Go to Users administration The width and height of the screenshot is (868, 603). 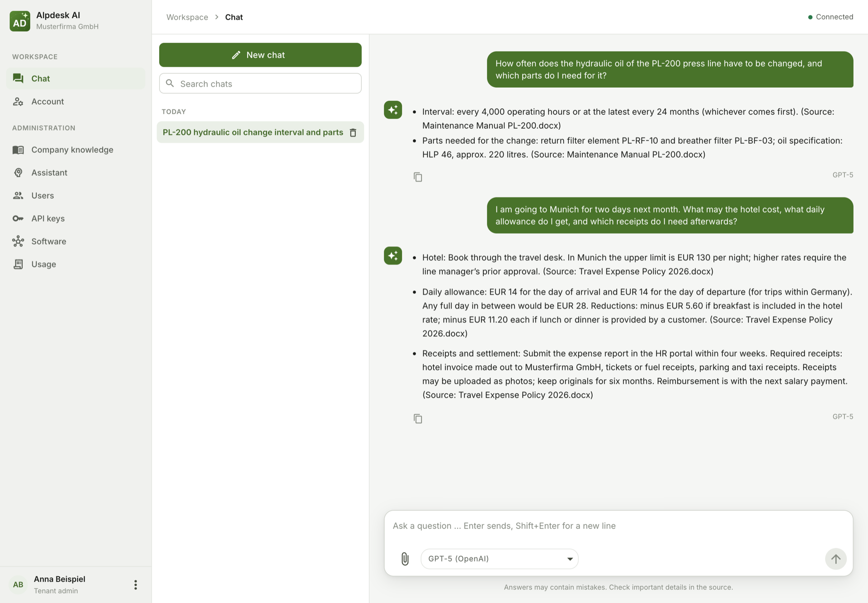coord(75,195)
